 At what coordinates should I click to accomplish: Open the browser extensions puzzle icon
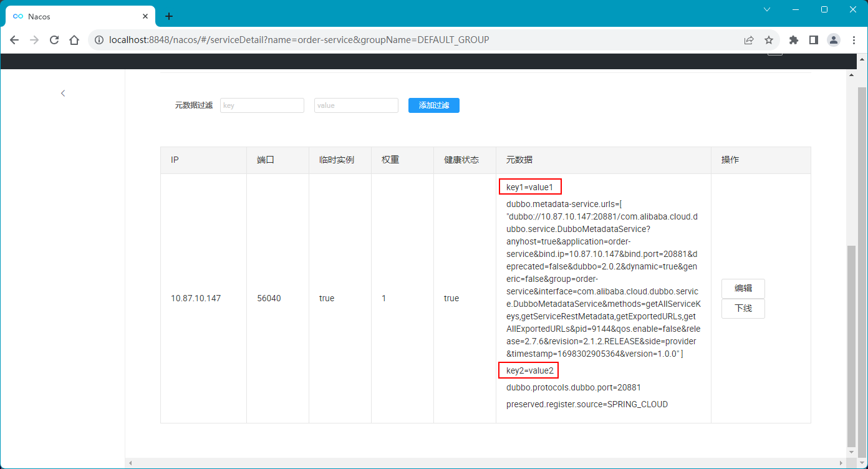[794, 40]
